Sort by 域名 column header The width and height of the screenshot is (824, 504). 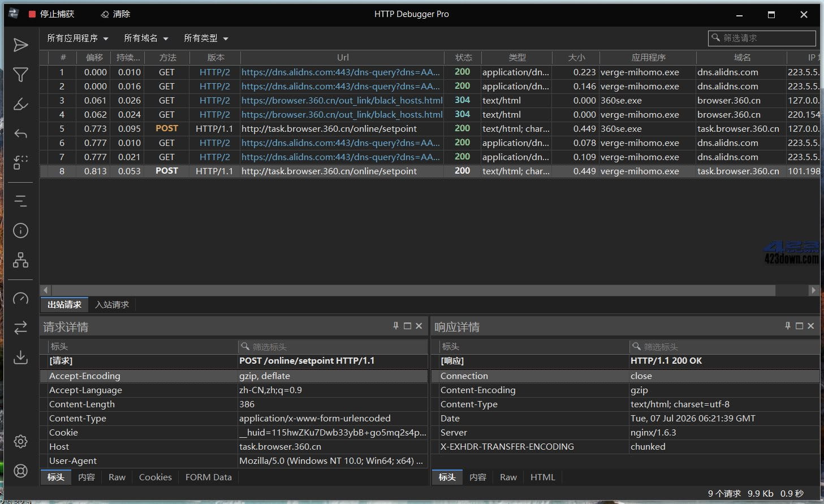[x=742, y=58]
